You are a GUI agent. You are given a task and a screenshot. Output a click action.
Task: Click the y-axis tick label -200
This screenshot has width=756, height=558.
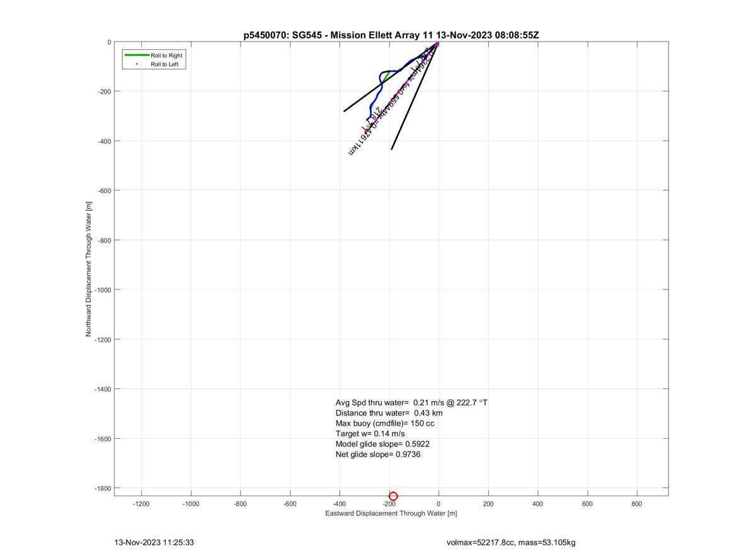(x=104, y=91)
